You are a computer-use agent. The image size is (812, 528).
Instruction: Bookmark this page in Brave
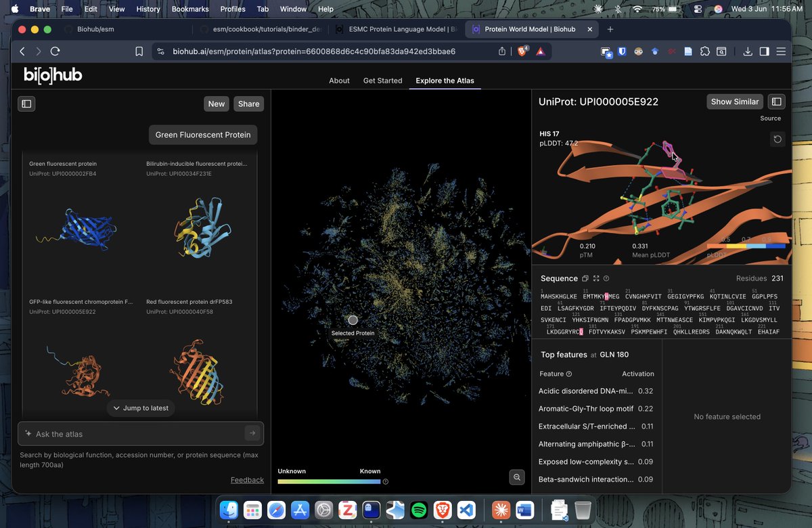tap(139, 51)
